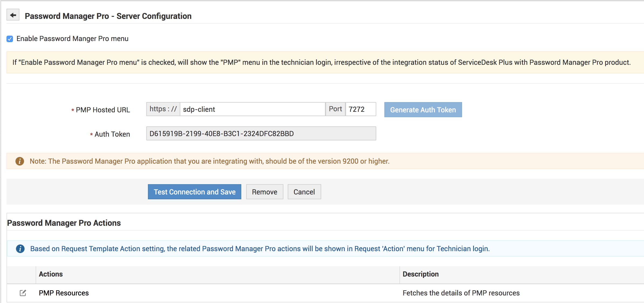Click the Remove button
Screen dimensions: 644x303
tap(265, 192)
